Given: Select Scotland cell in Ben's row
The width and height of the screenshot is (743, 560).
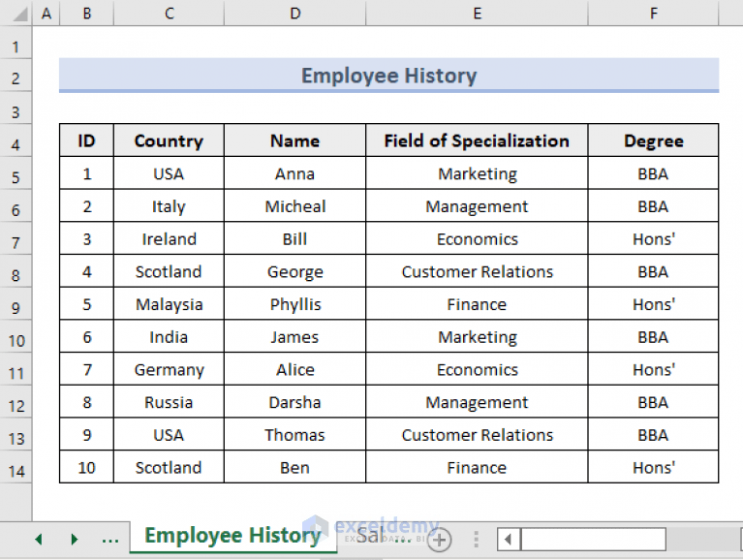Looking at the screenshot, I should click(x=169, y=468).
